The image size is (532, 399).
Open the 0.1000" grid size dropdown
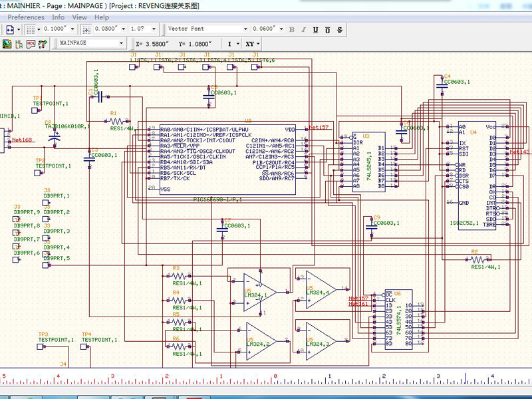pyautogui.click(x=72, y=29)
